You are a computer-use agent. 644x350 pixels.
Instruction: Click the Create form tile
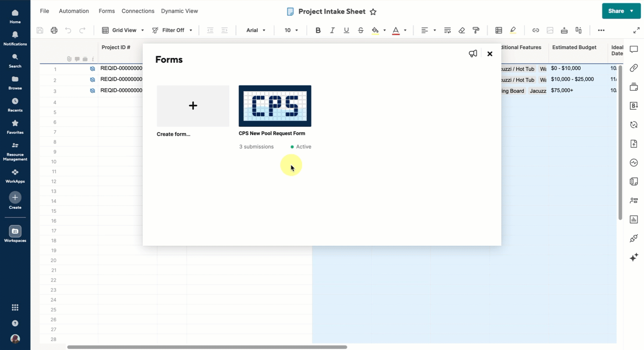point(193,106)
